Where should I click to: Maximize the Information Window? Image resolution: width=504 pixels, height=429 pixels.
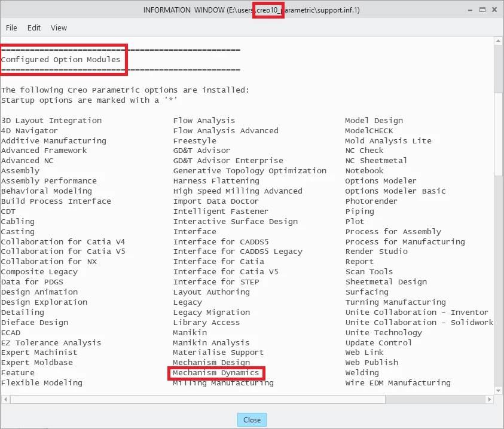click(x=482, y=10)
